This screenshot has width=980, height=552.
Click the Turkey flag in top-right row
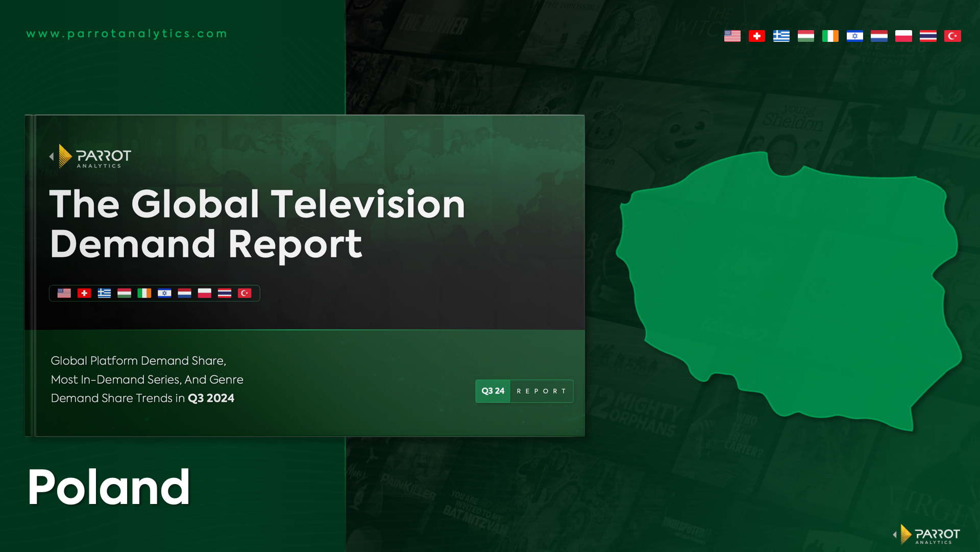click(x=952, y=36)
